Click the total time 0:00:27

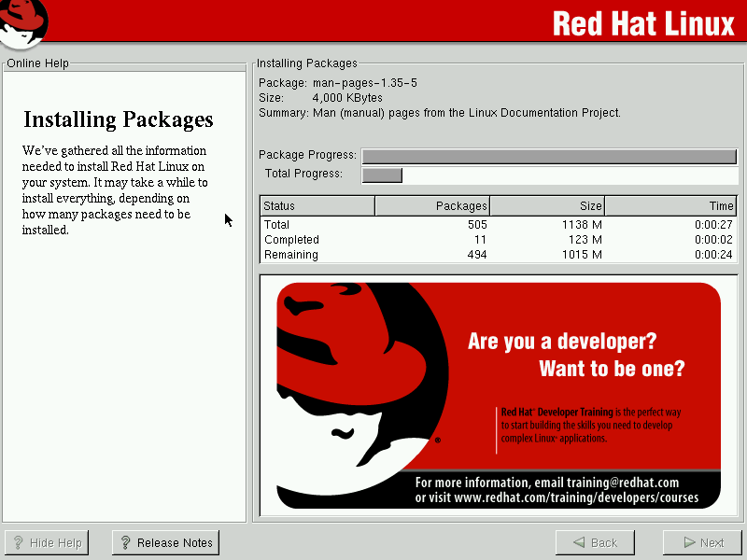(x=713, y=224)
